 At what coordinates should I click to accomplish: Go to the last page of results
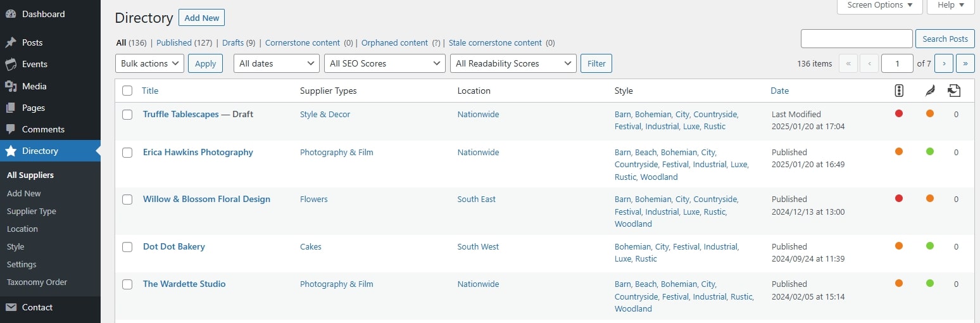965,63
